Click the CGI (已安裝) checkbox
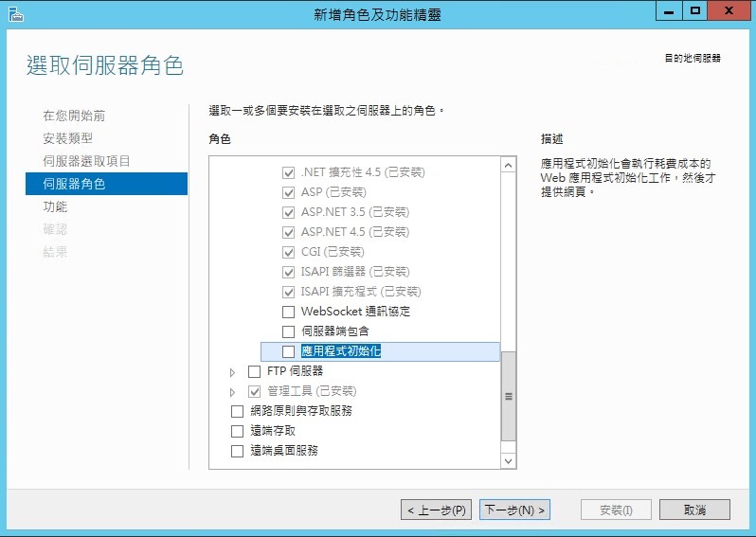Viewport: 756px width, 537px height. (288, 252)
